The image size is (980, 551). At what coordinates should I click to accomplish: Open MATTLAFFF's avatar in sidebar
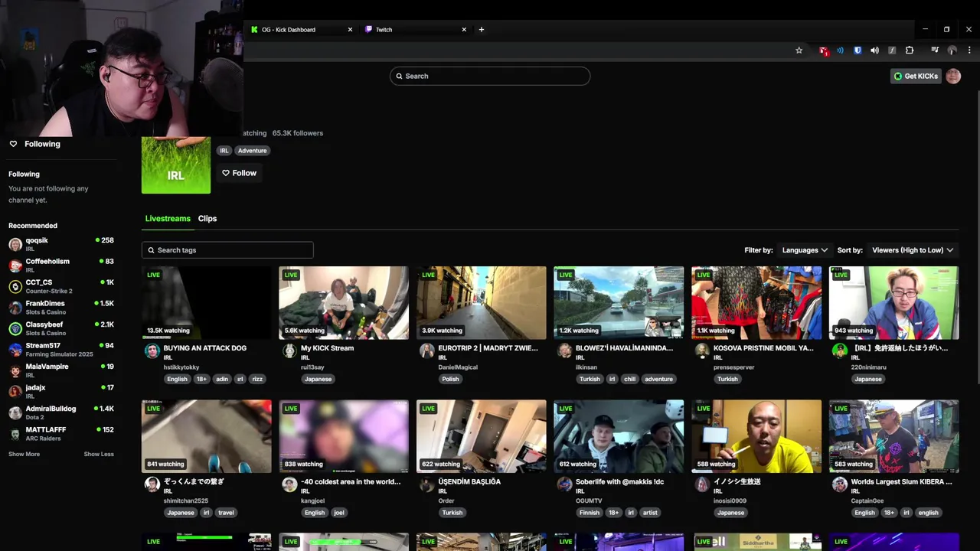15,434
